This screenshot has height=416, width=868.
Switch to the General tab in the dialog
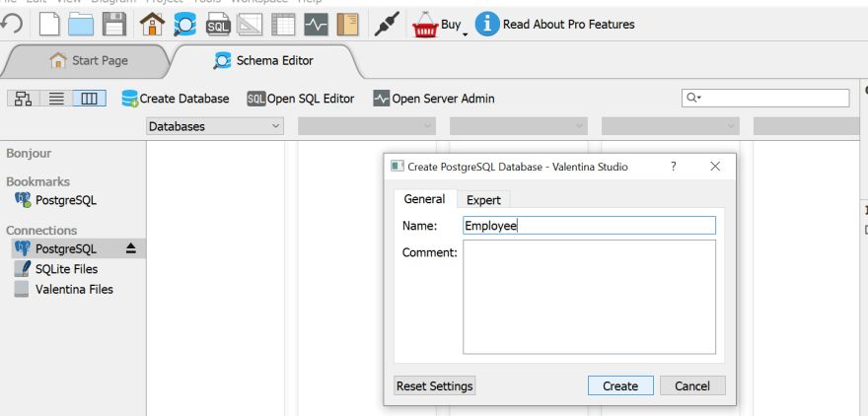424,199
